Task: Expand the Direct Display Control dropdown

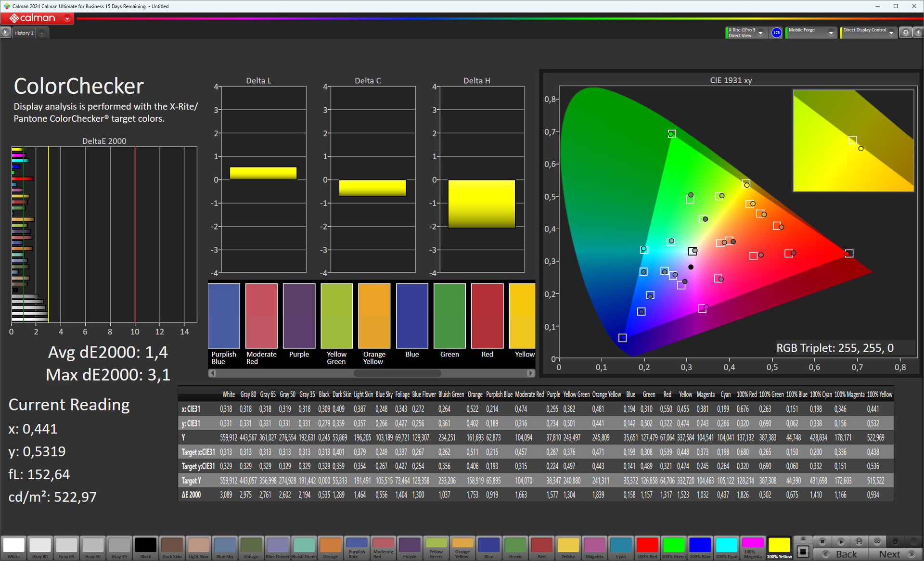Action: pos(891,33)
